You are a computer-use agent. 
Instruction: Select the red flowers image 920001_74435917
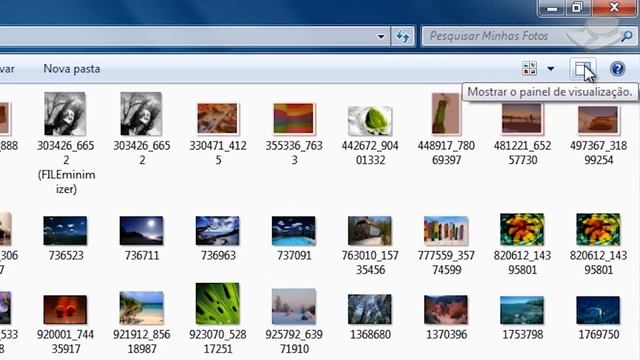click(x=65, y=310)
